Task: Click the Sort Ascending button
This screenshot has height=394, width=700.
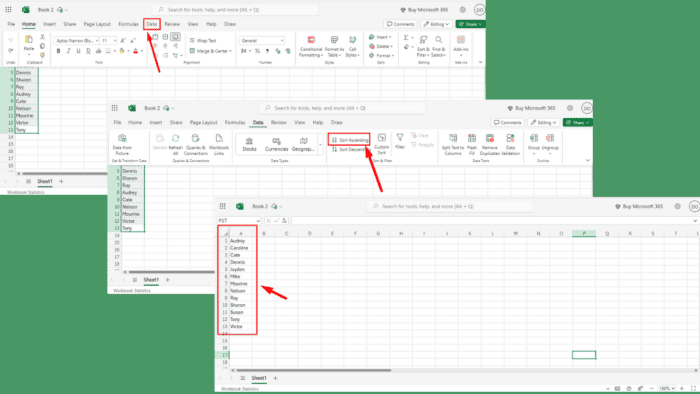Action: click(350, 140)
